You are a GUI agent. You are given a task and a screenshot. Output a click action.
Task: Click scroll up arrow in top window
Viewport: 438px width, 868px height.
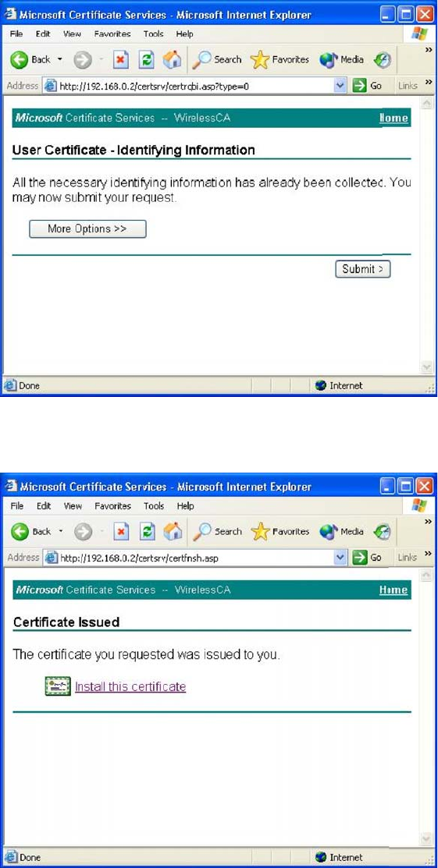coord(426,103)
